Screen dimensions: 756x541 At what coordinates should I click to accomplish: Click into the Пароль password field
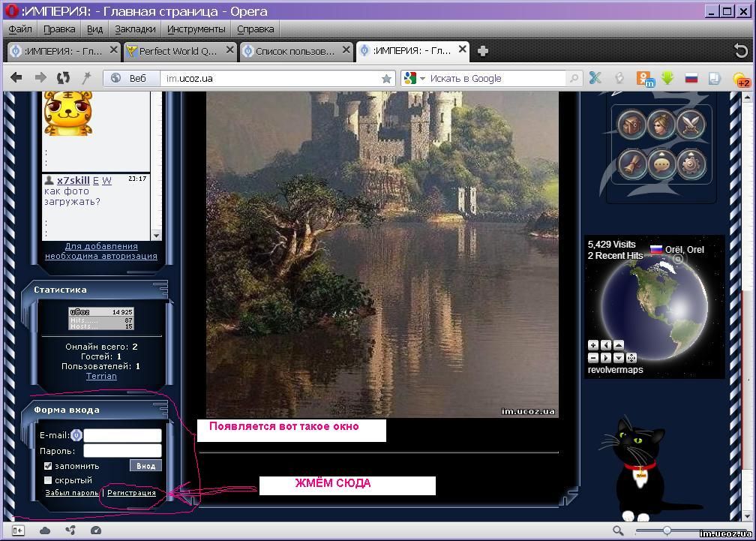(x=122, y=451)
